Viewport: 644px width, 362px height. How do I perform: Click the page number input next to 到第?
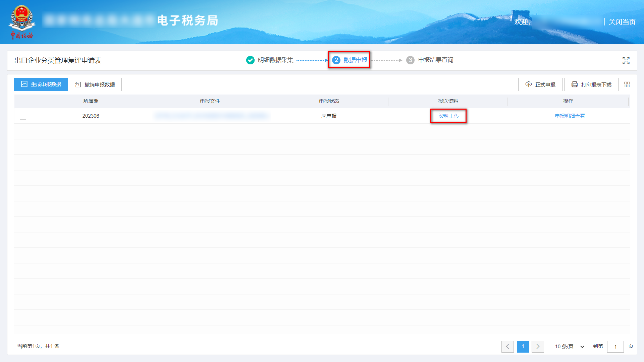pyautogui.click(x=615, y=347)
